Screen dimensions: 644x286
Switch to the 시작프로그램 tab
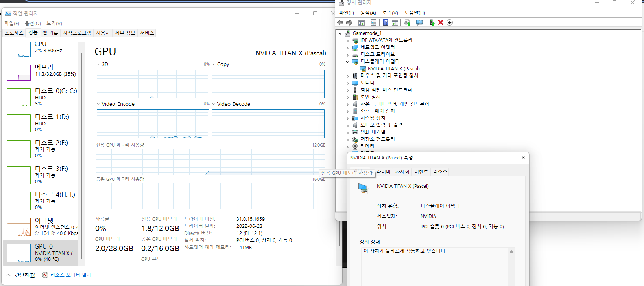click(77, 33)
